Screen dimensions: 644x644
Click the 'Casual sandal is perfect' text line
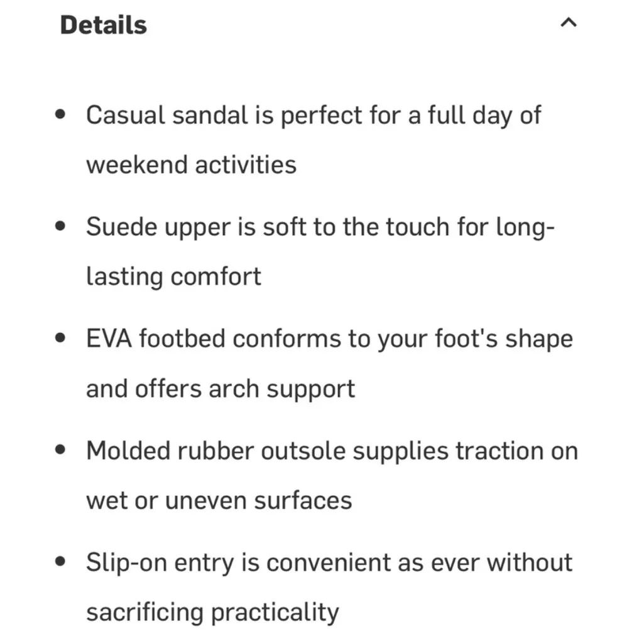click(313, 116)
